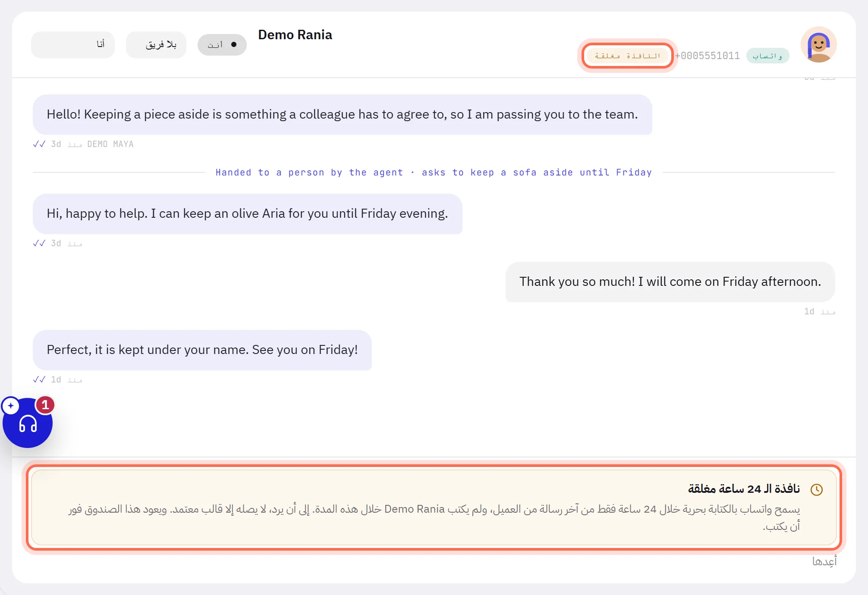Click the أنا button in header
The image size is (868, 595).
(x=73, y=44)
